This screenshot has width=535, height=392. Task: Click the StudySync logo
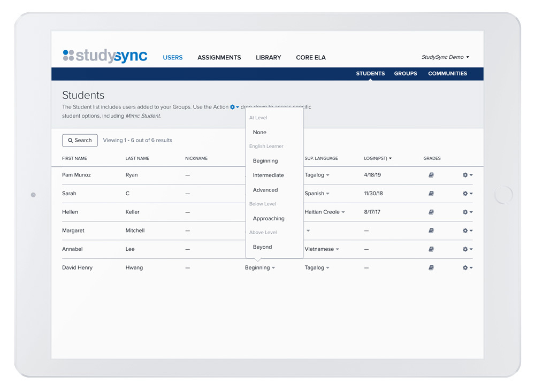point(105,56)
